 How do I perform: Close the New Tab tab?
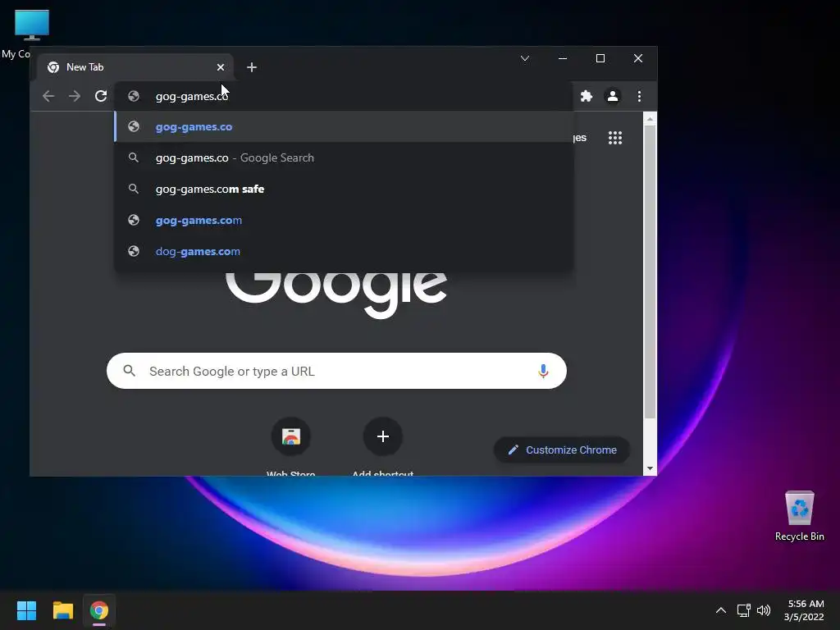(x=220, y=67)
